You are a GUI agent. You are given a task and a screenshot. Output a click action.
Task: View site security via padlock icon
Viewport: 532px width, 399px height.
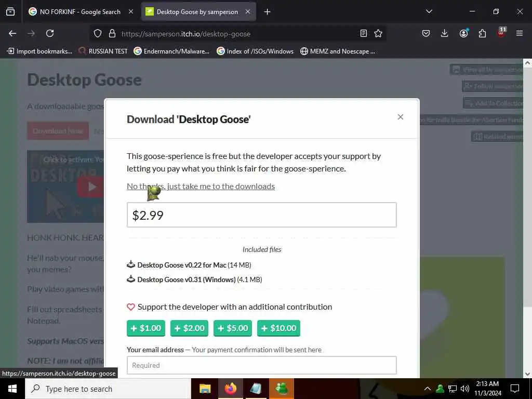112,34
